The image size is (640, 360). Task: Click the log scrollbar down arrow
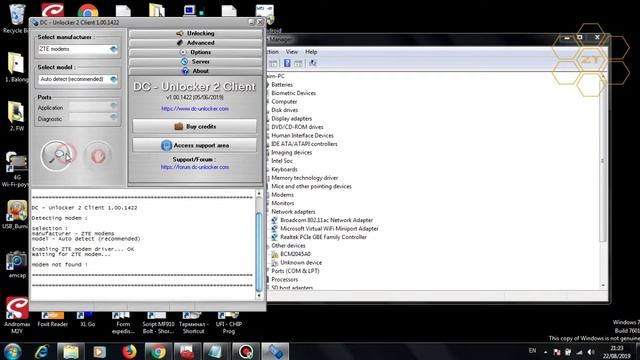259,296
